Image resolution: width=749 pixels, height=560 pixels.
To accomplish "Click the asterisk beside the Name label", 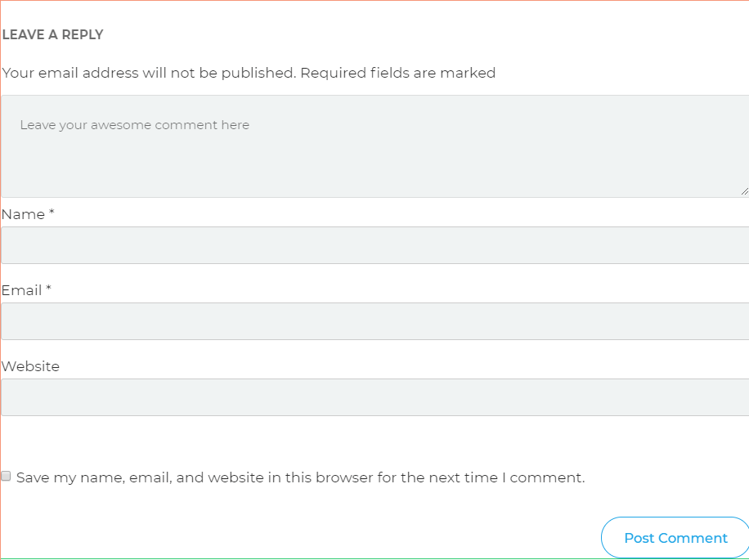I will pos(52,213).
